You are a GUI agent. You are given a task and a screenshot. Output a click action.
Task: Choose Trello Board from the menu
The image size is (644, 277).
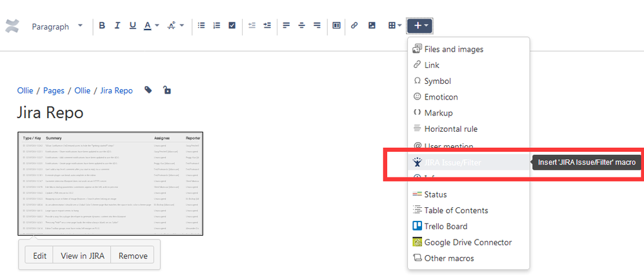point(468,226)
